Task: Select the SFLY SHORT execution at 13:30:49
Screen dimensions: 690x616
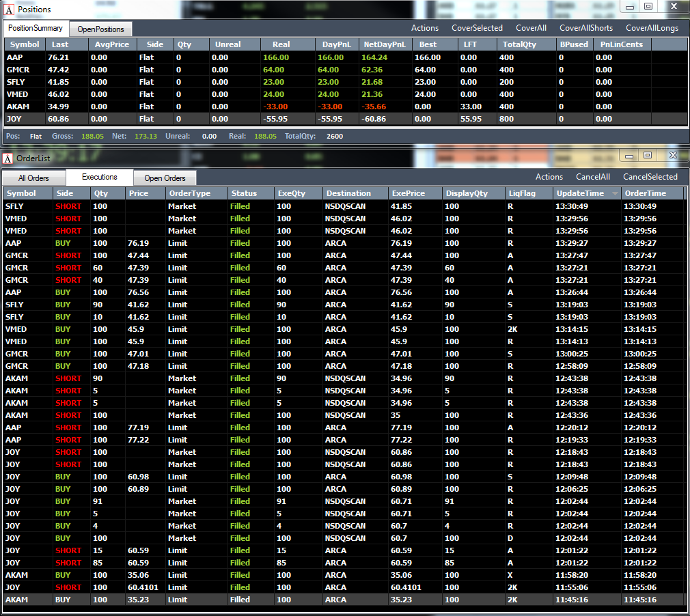Action: click(x=343, y=206)
